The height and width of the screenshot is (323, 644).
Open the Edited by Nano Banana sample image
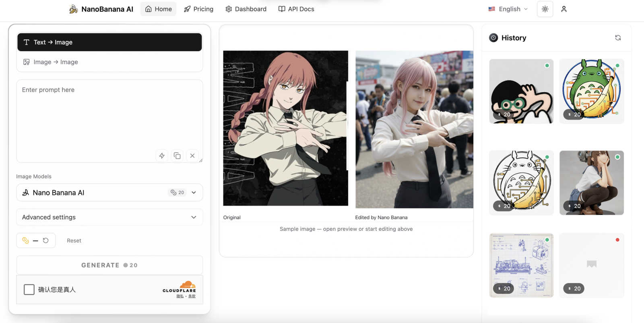tap(414, 129)
